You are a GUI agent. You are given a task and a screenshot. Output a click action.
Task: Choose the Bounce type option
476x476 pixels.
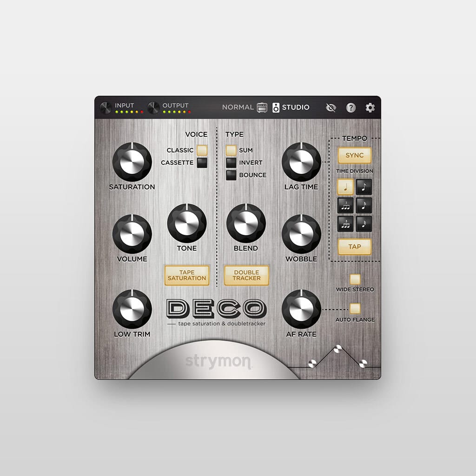point(231,175)
